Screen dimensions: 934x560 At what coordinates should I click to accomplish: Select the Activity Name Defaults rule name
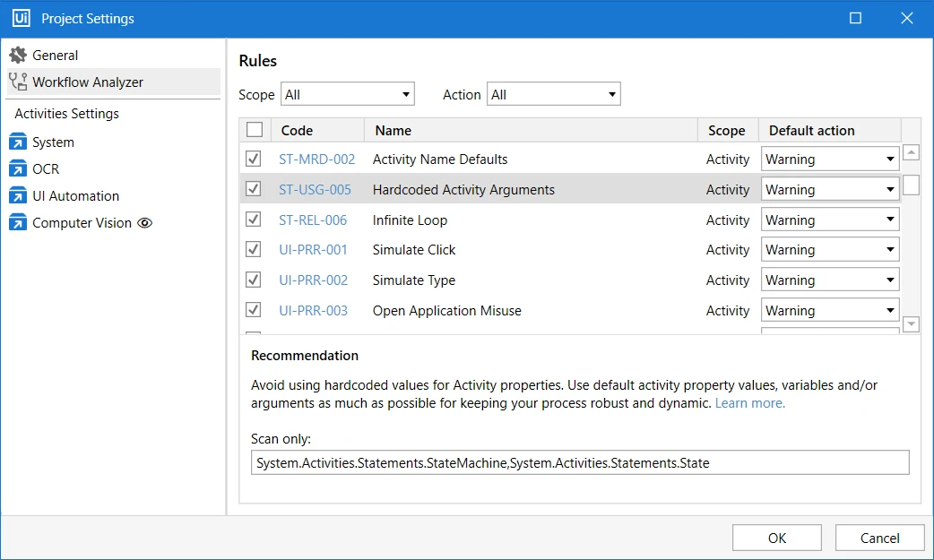point(440,159)
